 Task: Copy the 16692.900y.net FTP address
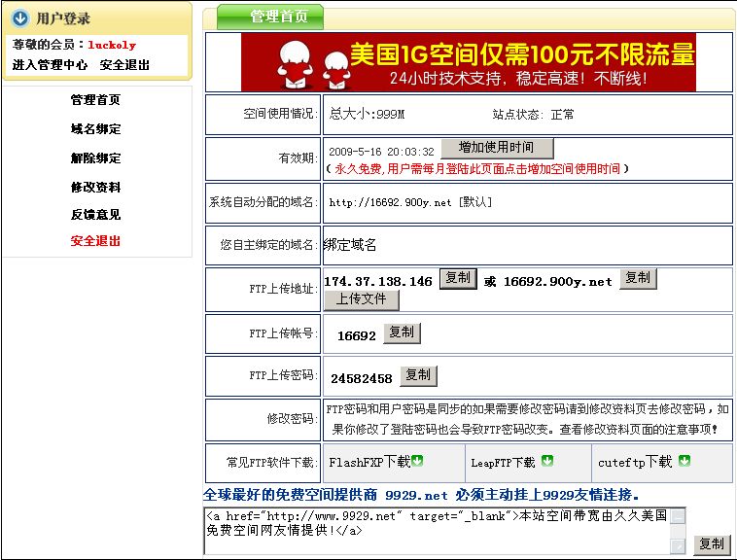pos(637,279)
